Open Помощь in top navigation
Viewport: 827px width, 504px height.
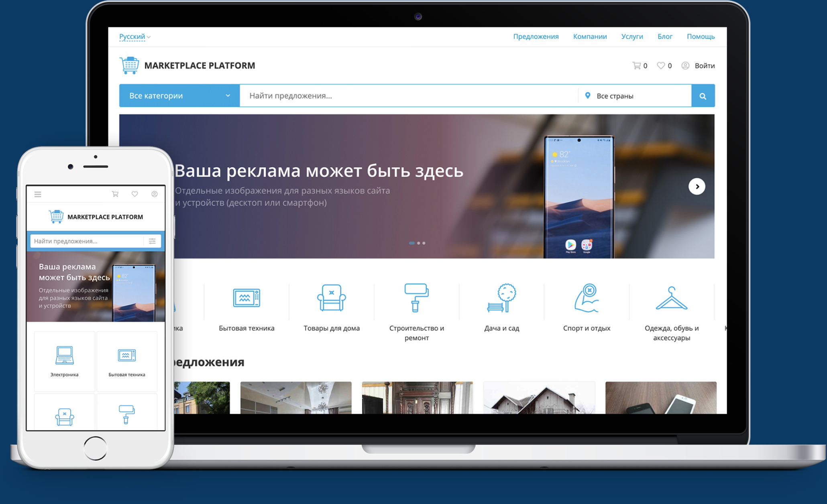pyautogui.click(x=701, y=37)
